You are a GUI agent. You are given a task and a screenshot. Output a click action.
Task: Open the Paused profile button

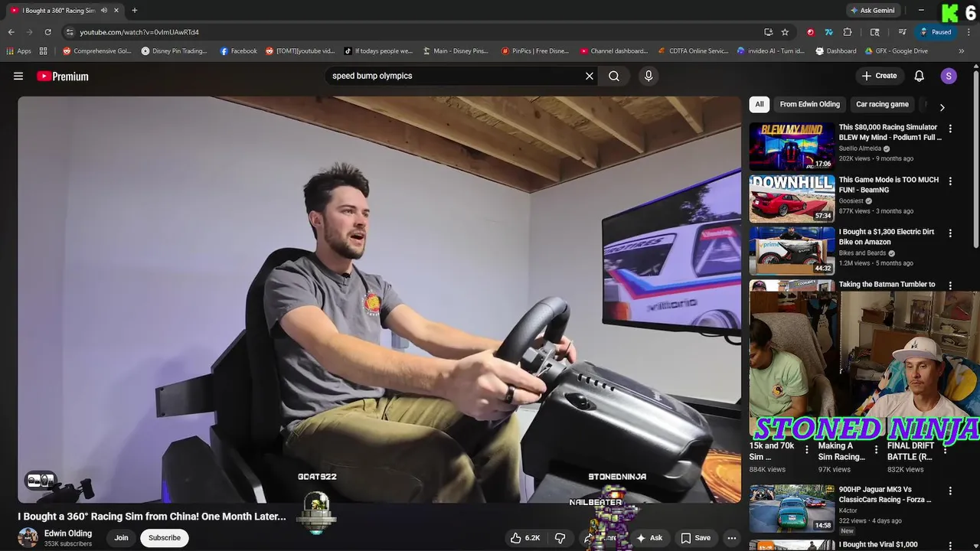pyautogui.click(x=936, y=32)
